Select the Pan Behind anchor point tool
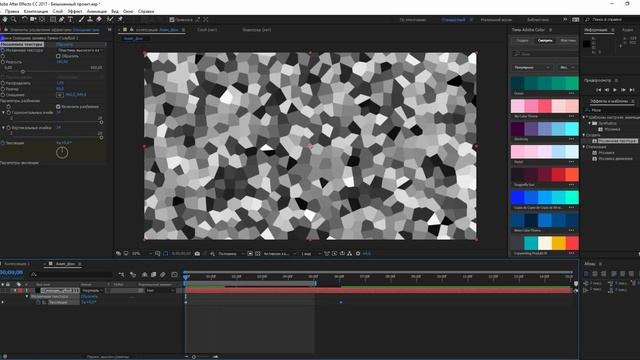Image resolution: width=640 pixels, height=360 pixels. 42,19
